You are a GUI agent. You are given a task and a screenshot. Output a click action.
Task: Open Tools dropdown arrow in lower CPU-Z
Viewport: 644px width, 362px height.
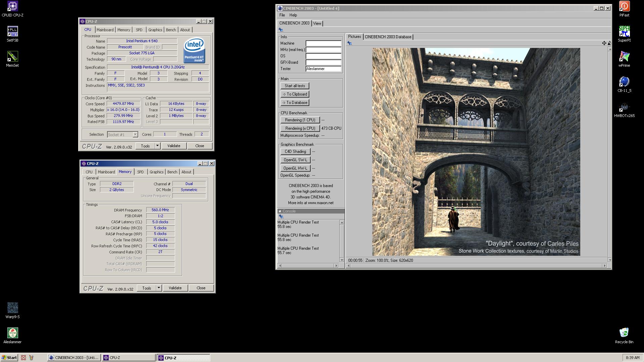[x=159, y=288]
